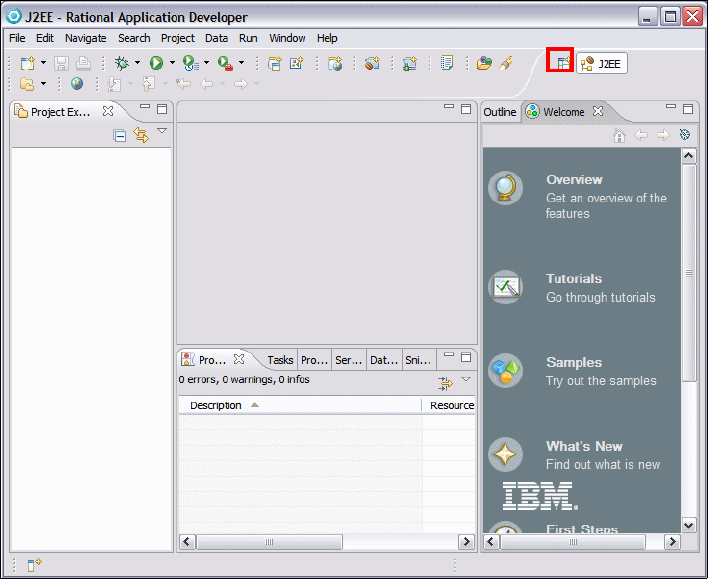Click the Profile icon in toolbar

point(191,63)
